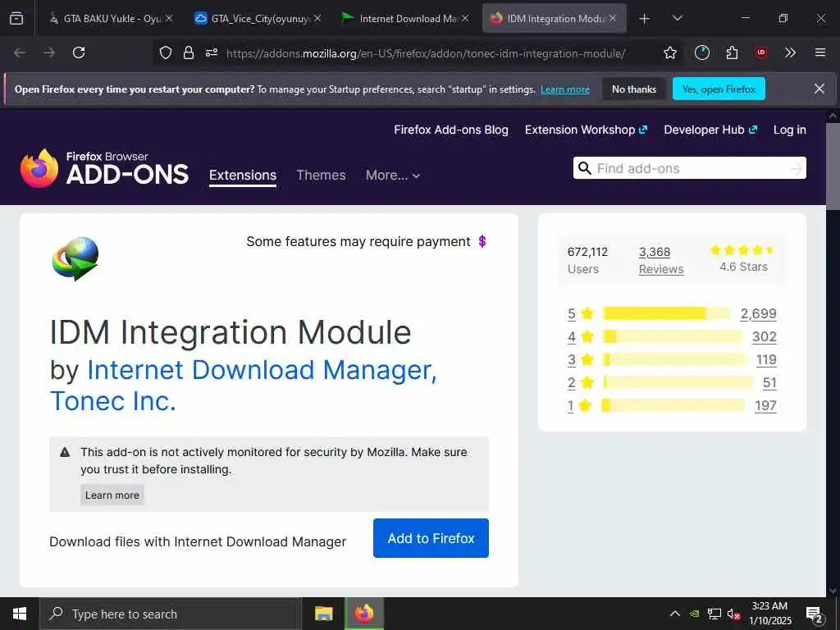Dismiss the startup notification bar

pyautogui.click(x=819, y=89)
